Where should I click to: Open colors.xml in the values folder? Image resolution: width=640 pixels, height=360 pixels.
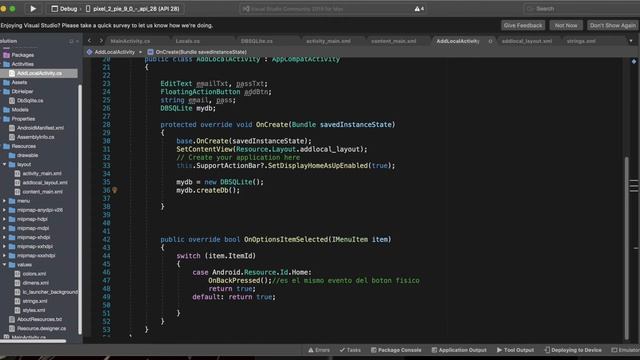34,274
